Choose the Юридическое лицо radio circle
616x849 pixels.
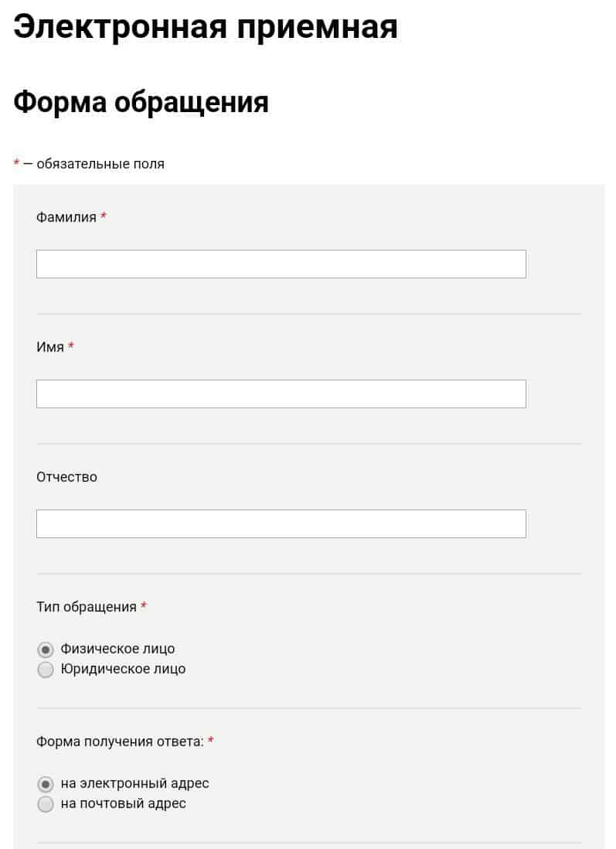46,670
